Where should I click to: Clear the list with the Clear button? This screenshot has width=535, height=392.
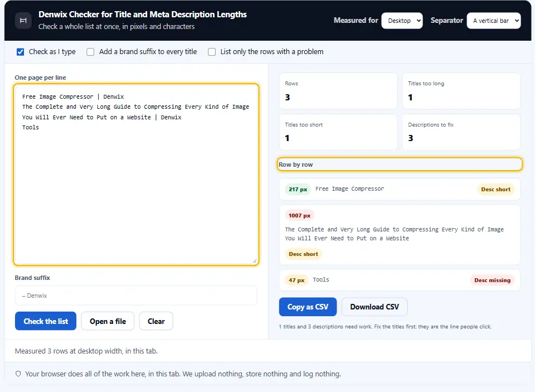156,321
